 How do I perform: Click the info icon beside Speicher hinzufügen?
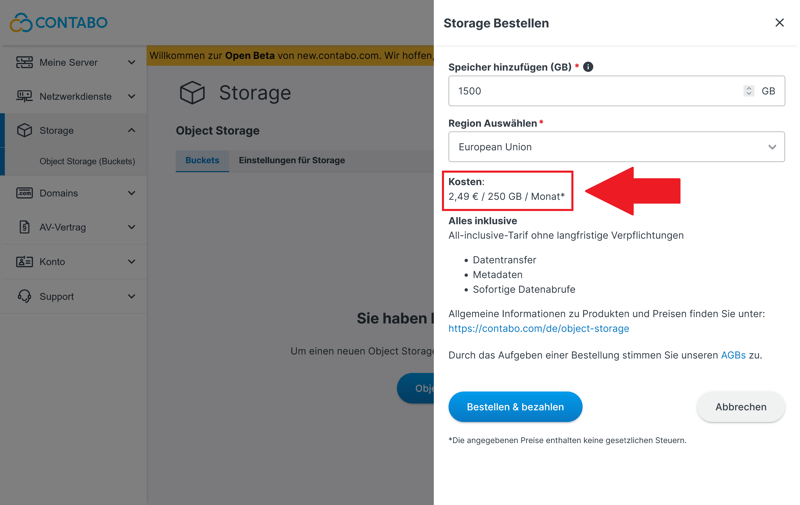click(x=588, y=67)
